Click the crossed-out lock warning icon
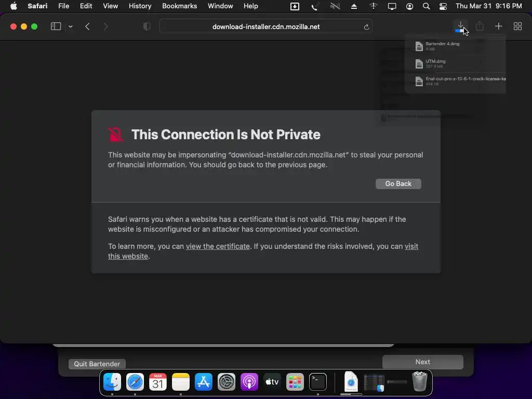The image size is (532, 399). (x=116, y=135)
